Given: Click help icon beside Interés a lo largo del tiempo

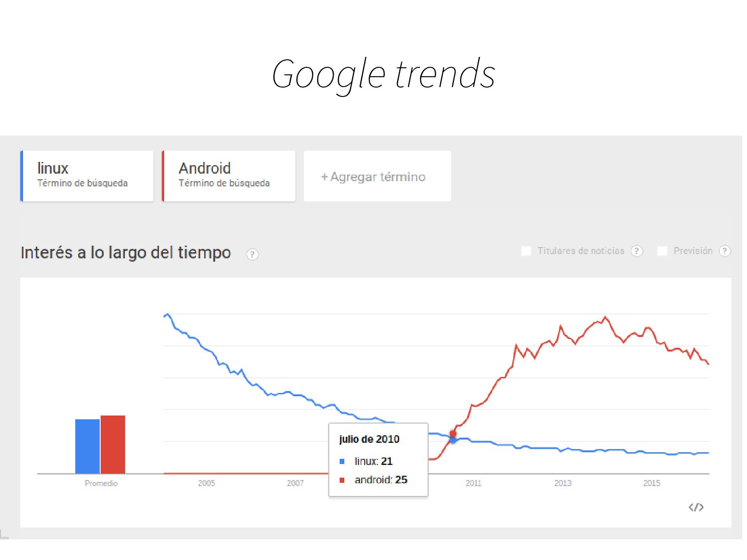Looking at the screenshot, I should pyautogui.click(x=253, y=255).
